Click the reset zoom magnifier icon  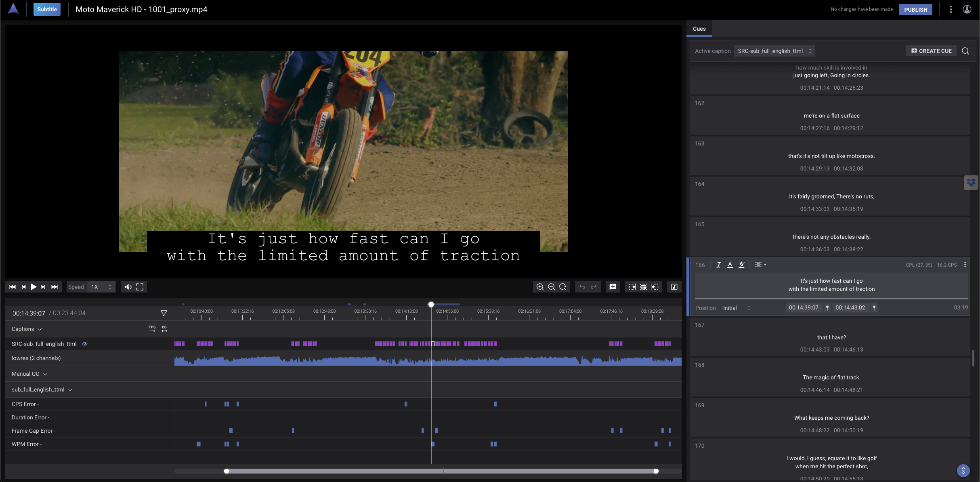click(x=563, y=287)
